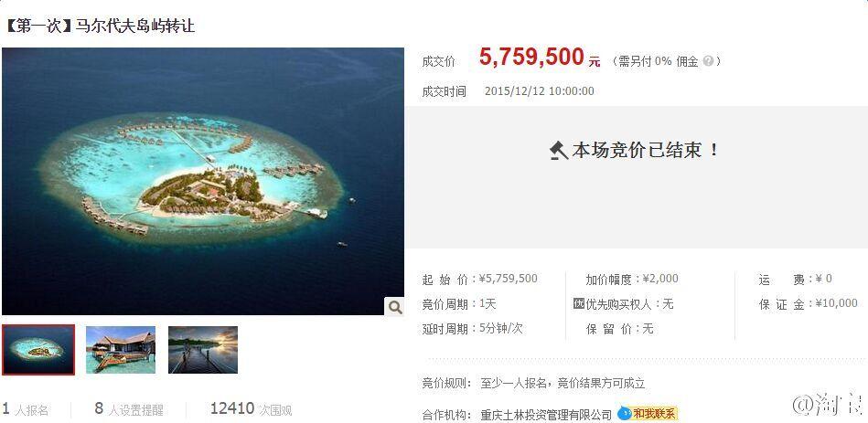Click the 1 人报名 registrant count
This screenshot has height=423, width=868.
(x=26, y=409)
